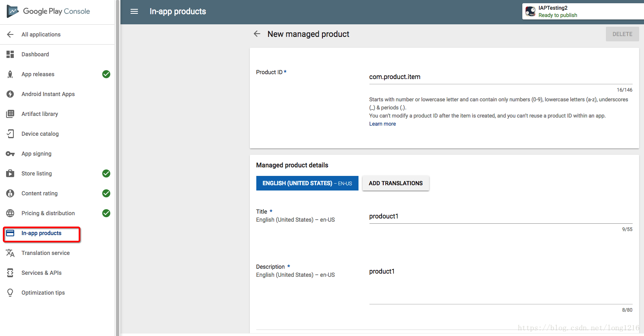Click the Artifact library icon
The width and height of the screenshot is (644, 336).
pyautogui.click(x=10, y=114)
